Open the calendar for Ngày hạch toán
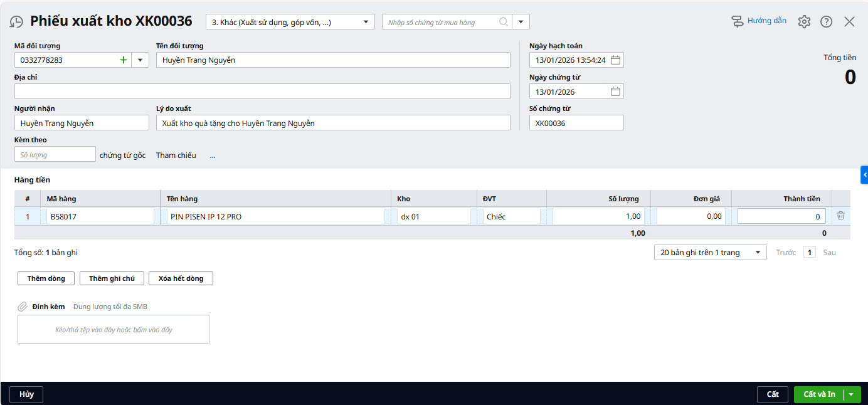This screenshot has width=868, height=405. [615, 60]
